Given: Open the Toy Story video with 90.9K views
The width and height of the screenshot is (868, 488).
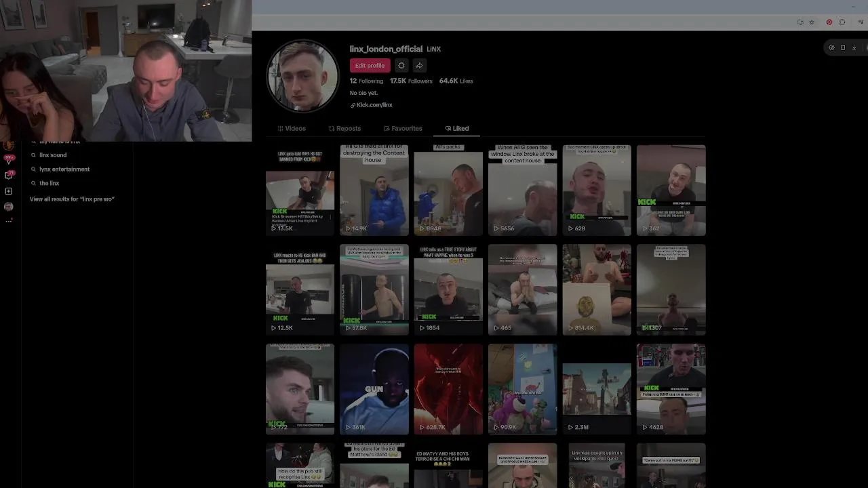Looking at the screenshot, I should point(522,389).
